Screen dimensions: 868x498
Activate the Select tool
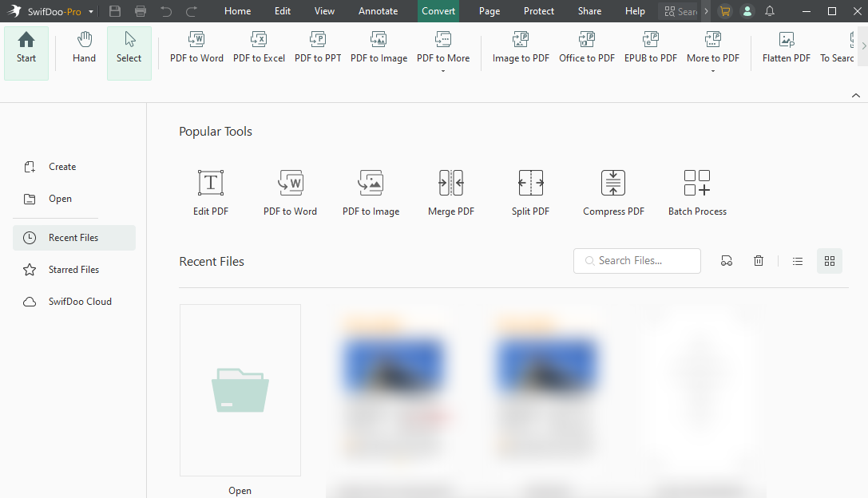click(129, 49)
